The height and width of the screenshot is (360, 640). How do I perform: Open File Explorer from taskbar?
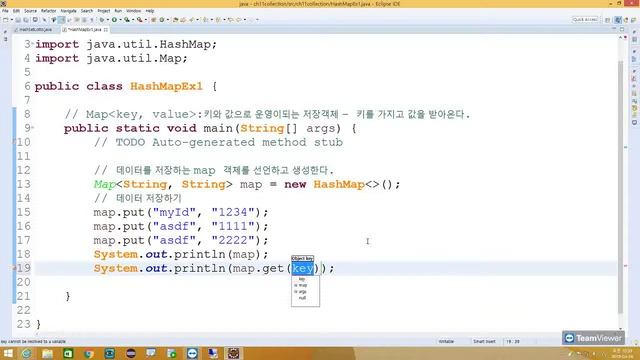(47, 353)
